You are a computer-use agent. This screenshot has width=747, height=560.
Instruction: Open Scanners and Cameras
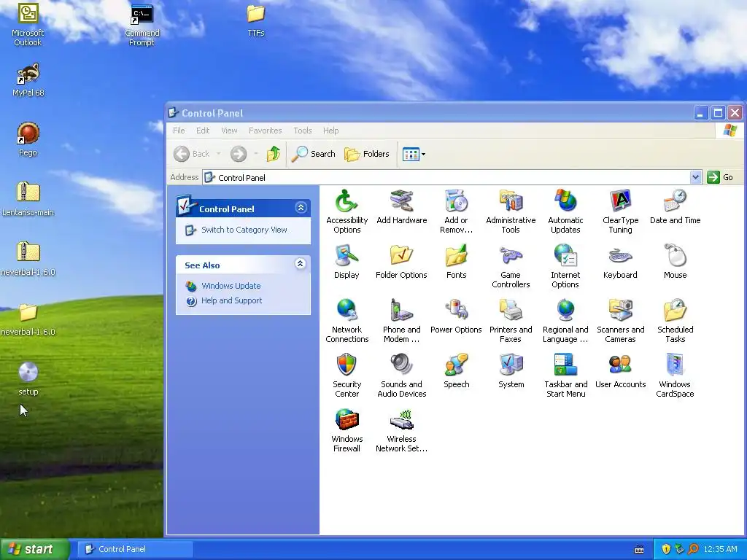[620, 321]
